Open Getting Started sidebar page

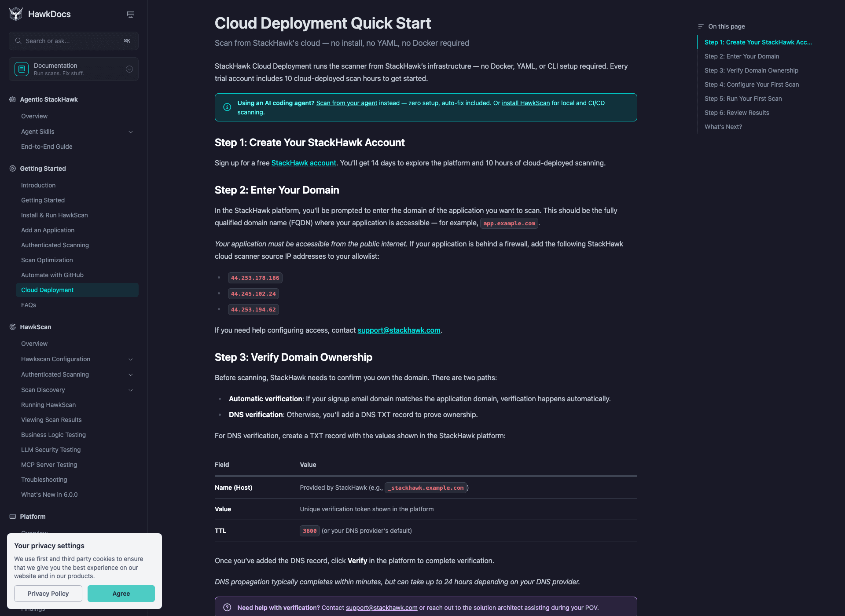[43, 200]
